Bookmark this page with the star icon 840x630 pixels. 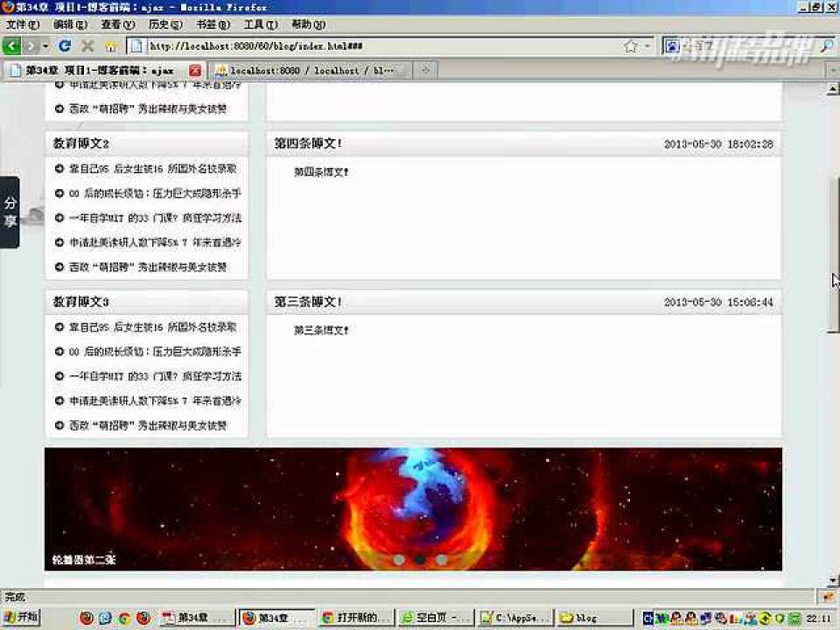(x=631, y=46)
